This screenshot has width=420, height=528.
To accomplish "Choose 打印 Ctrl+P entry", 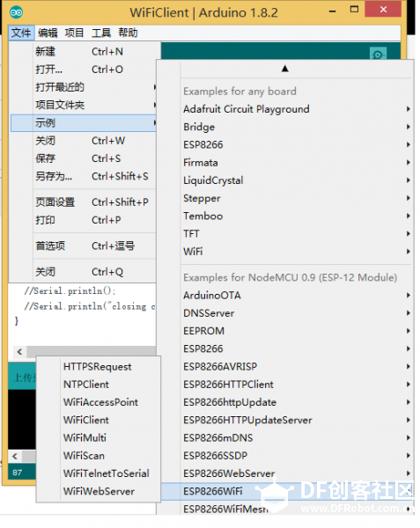I will (84, 220).
